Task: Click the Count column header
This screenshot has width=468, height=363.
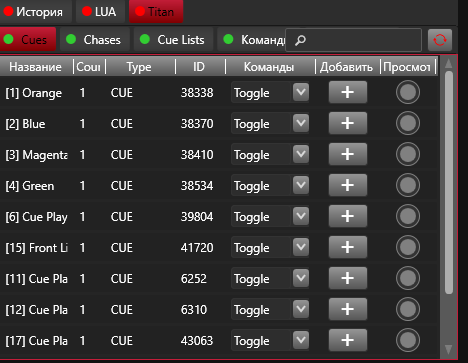Action: pyautogui.click(x=89, y=67)
